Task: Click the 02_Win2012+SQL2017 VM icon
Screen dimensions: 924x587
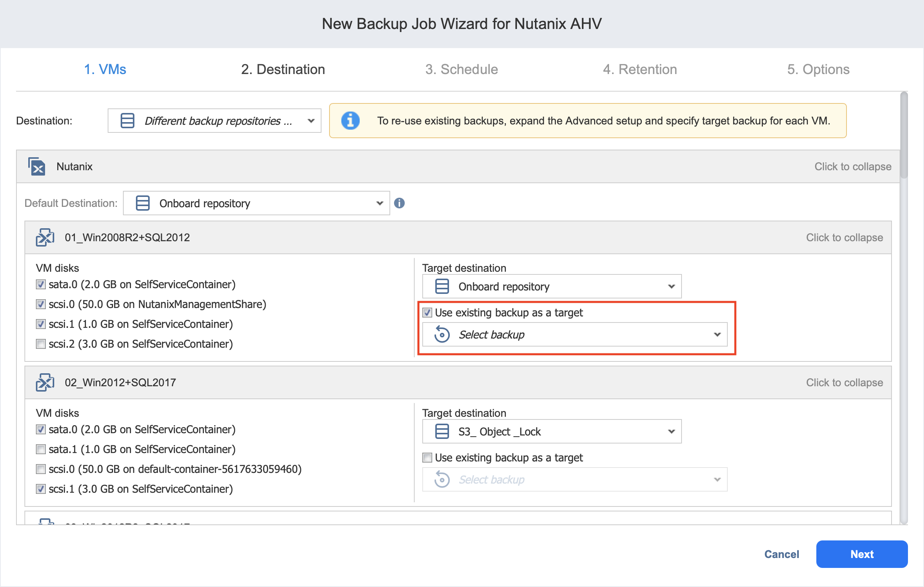Action: [x=45, y=382]
